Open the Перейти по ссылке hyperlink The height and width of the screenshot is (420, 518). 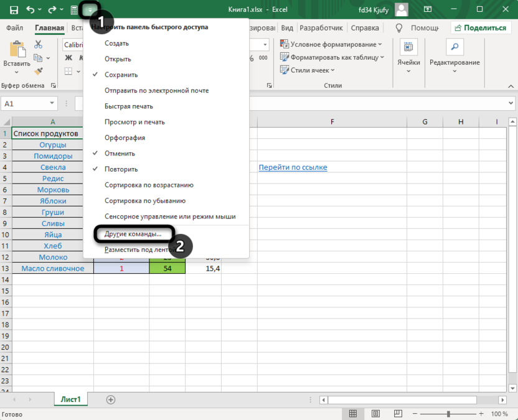tap(293, 167)
